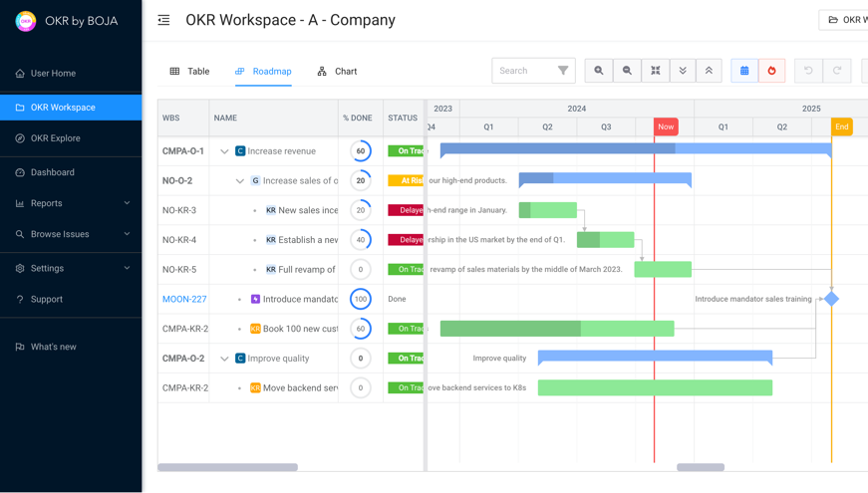Click the zoom out magnifier icon
868x493 pixels.
(627, 71)
